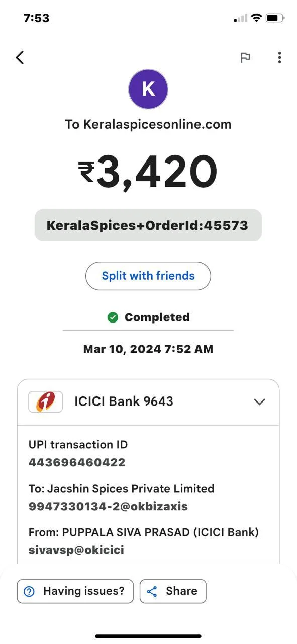The width and height of the screenshot is (297, 644).
Task: Tap the sivavsp@okicici UPI address
Action: point(76,550)
